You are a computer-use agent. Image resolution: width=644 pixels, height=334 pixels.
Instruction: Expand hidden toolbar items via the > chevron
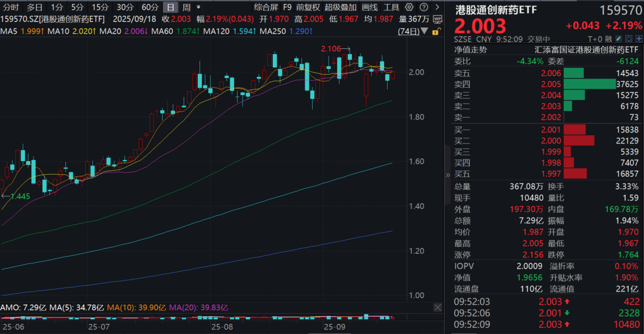pos(437,7)
